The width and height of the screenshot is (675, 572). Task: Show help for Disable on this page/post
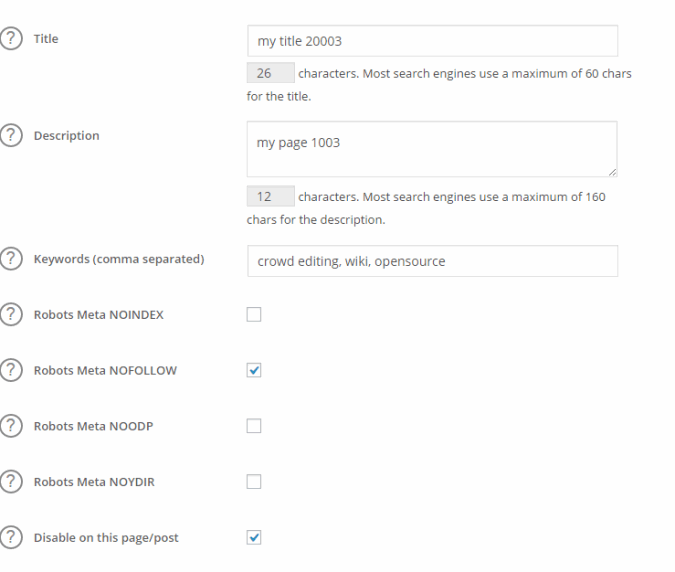(11, 538)
